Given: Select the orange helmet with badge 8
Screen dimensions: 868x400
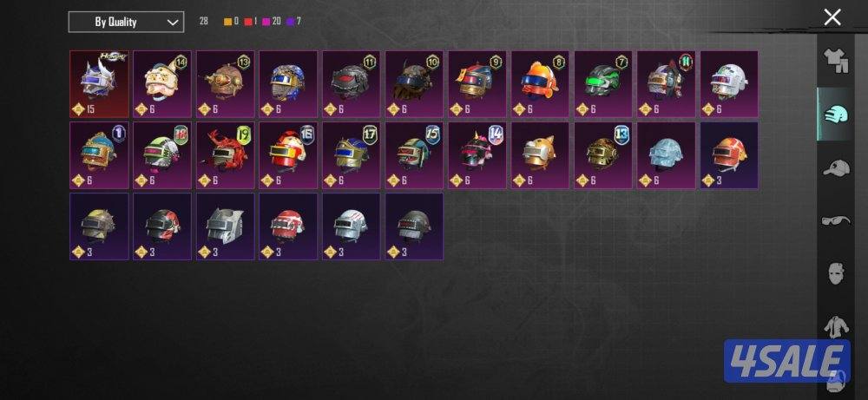Looking at the screenshot, I should tap(540, 84).
